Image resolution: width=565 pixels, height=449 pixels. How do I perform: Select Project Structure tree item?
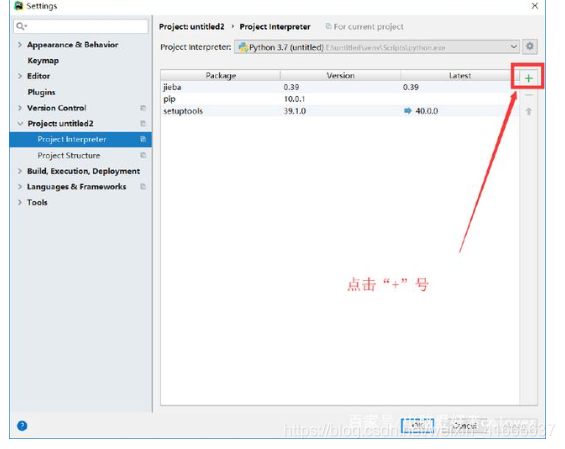tap(69, 155)
